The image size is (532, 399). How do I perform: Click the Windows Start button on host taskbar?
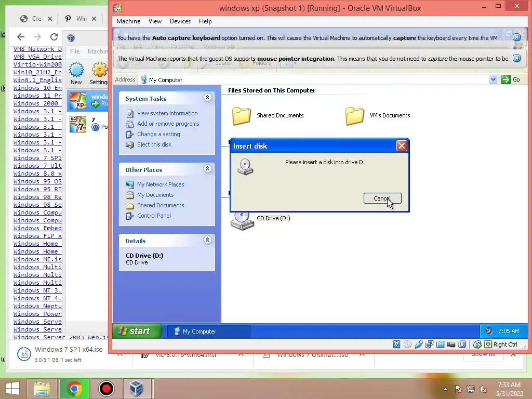(12, 389)
